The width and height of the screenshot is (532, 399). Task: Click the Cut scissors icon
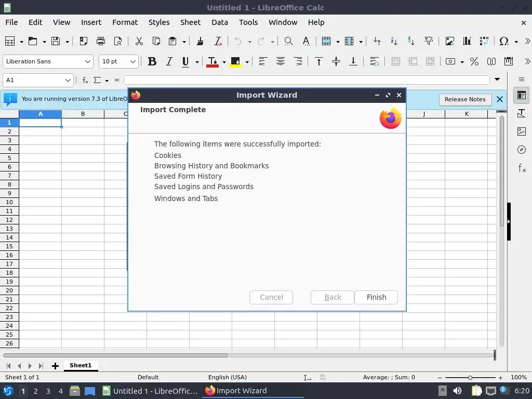click(139, 42)
